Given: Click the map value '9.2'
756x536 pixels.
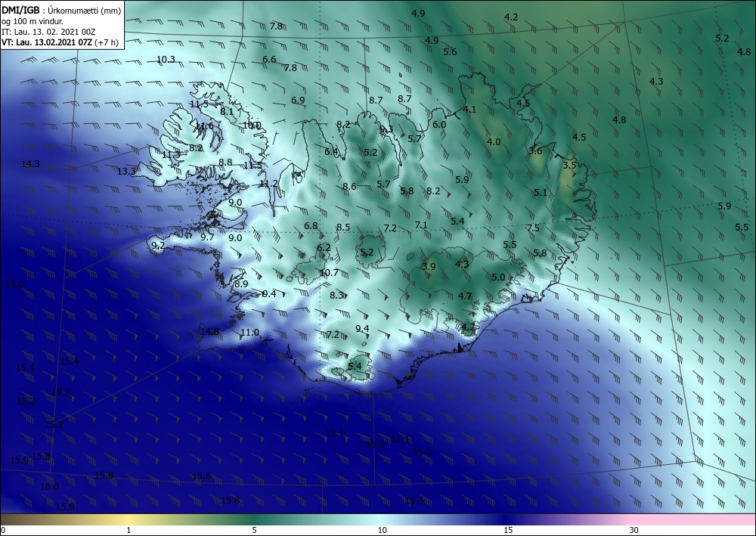Looking at the screenshot, I should [158, 246].
